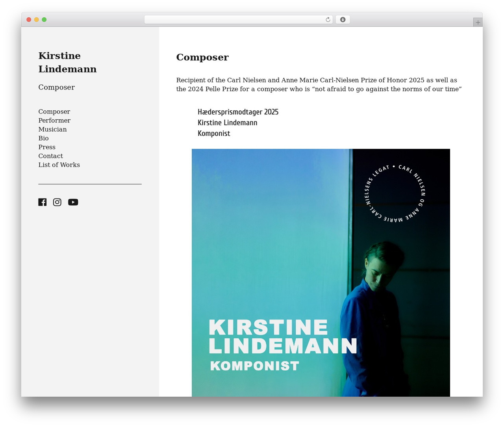Minimize the window with the yellow button
This screenshot has width=504, height=427.
click(x=37, y=20)
